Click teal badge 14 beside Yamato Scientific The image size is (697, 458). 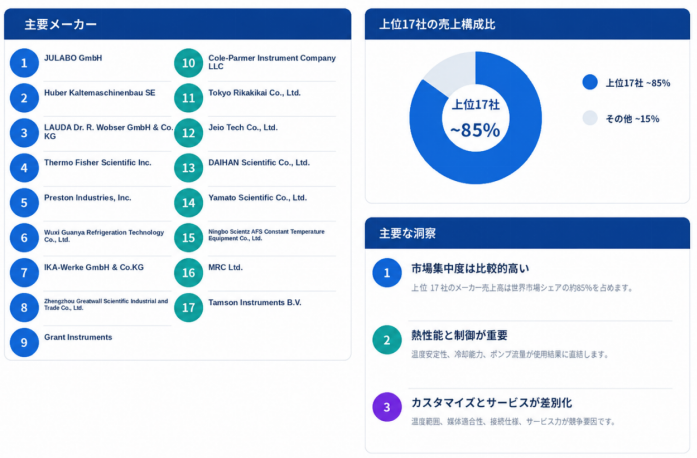(x=188, y=203)
